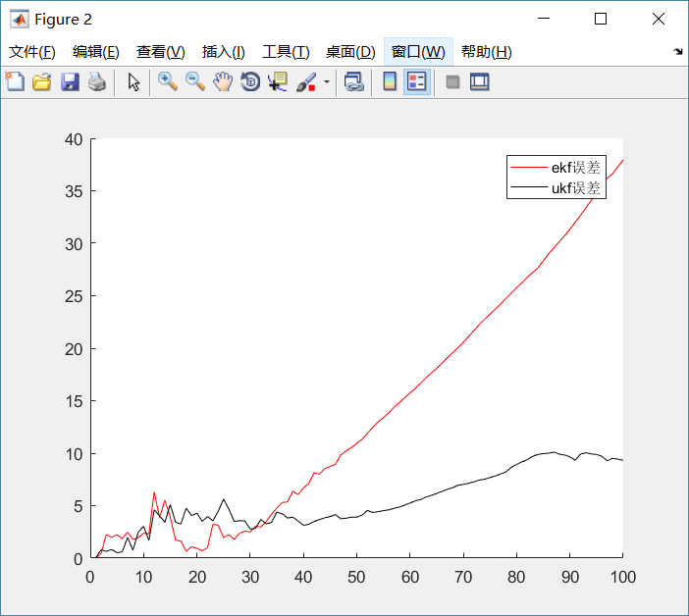The image size is (689, 616).
Task: Select the Pan hand tool
Action: (x=223, y=82)
